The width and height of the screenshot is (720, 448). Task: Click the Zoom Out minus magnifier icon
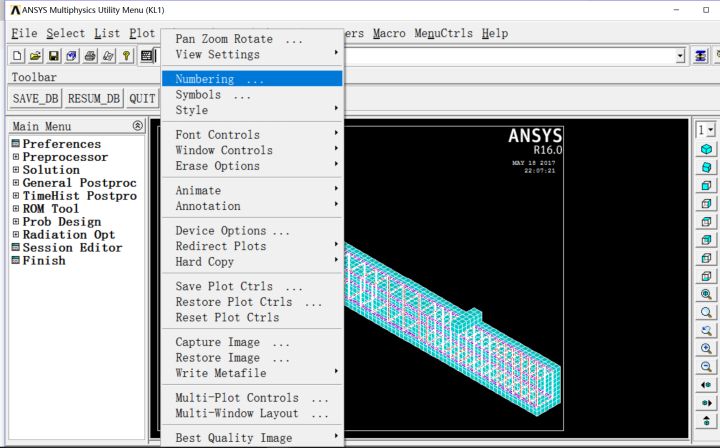pyautogui.click(x=706, y=366)
